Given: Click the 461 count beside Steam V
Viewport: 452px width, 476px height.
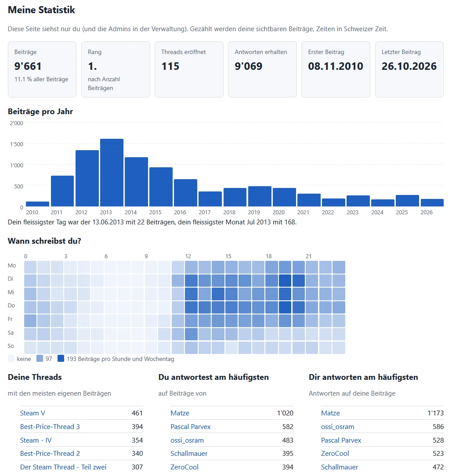Looking at the screenshot, I should 137,413.
